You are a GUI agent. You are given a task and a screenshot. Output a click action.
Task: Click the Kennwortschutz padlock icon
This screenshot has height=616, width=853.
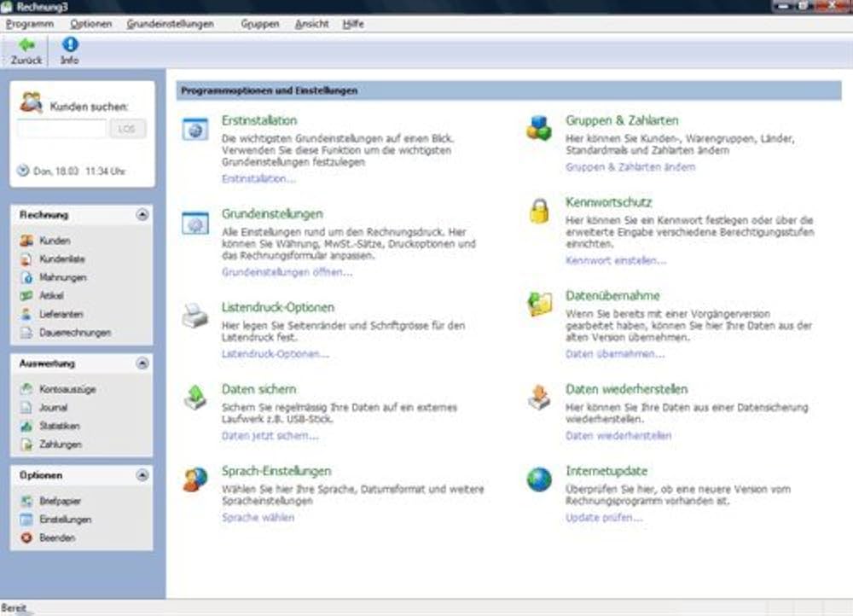(x=539, y=211)
